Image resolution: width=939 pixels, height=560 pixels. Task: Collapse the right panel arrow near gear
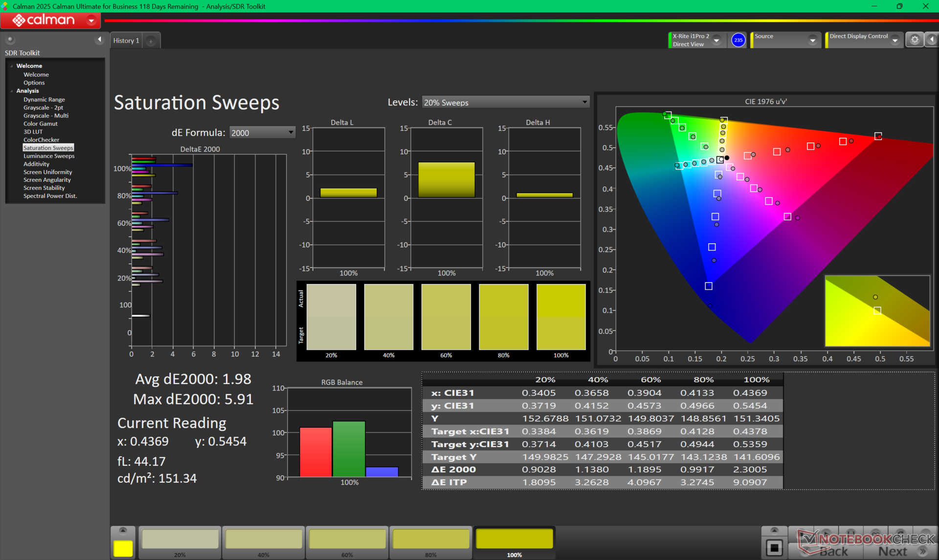click(932, 40)
